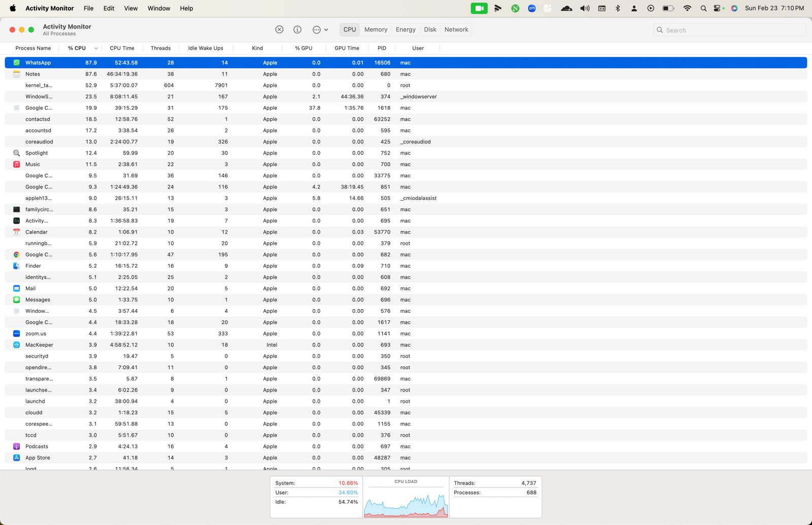Screen dimensions: 812x525
Task: Switch to the Memory tab
Action: [376, 29]
